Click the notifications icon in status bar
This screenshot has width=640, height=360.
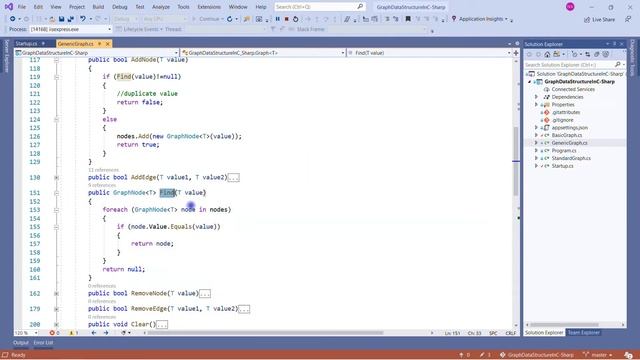(x=629, y=355)
